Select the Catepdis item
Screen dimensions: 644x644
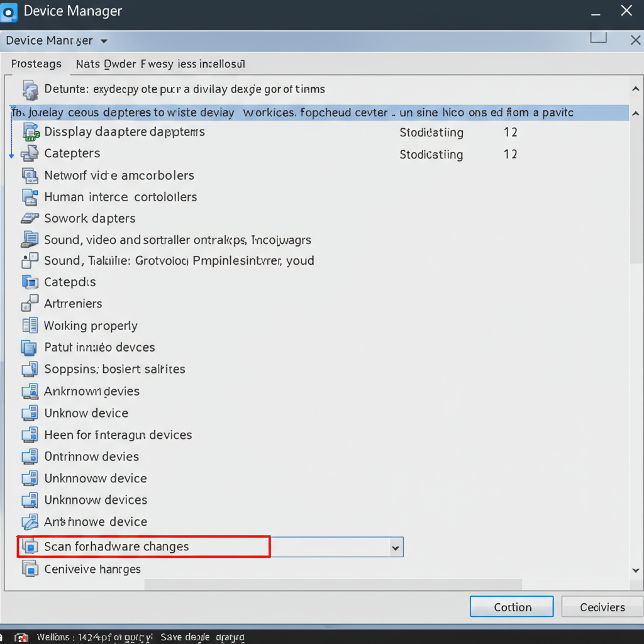(70, 282)
